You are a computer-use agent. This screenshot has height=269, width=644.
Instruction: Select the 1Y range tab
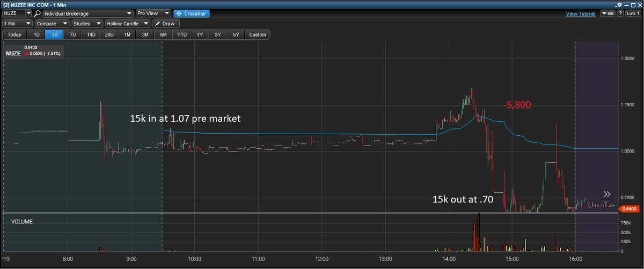pos(200,34)
